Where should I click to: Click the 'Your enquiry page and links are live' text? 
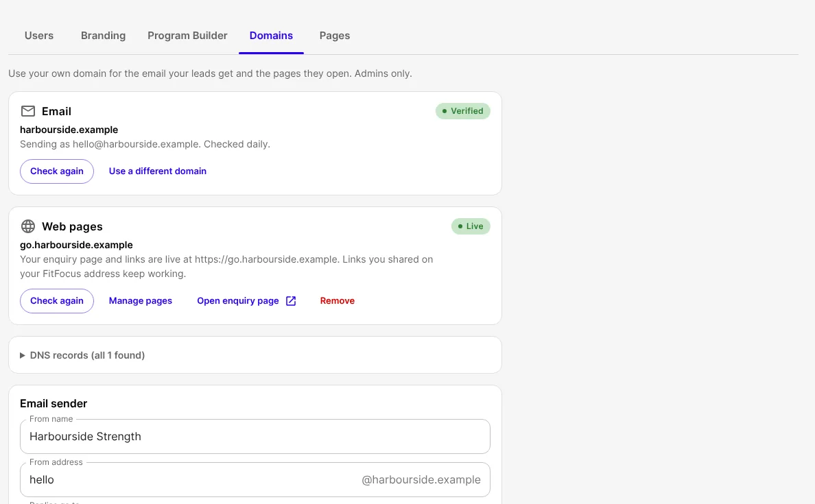click(226, 267)
